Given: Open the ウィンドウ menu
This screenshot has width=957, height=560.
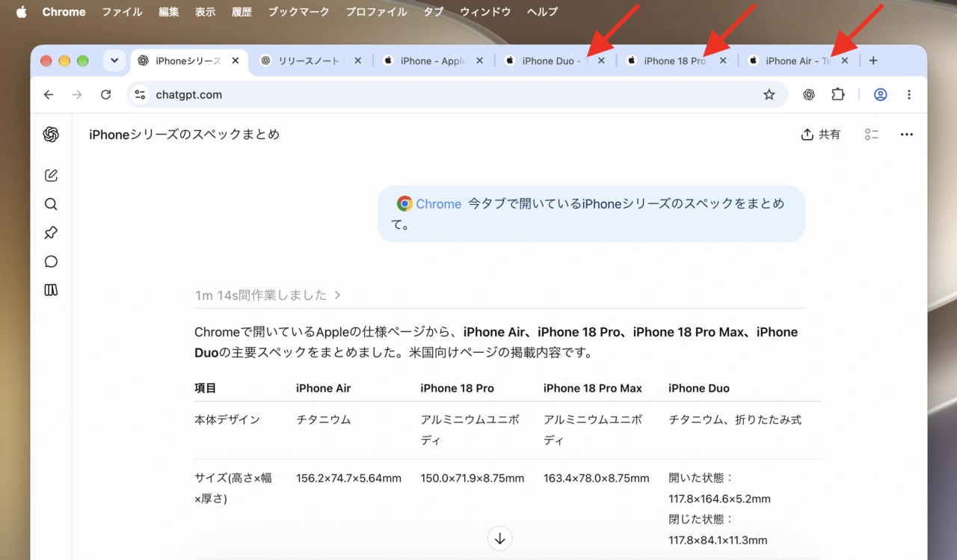Looking at the screenshot, I should tap(485, 12).
